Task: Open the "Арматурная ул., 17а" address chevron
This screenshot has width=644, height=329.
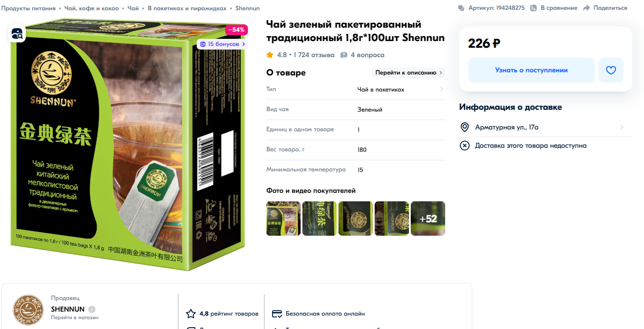Action: (622, 127)
